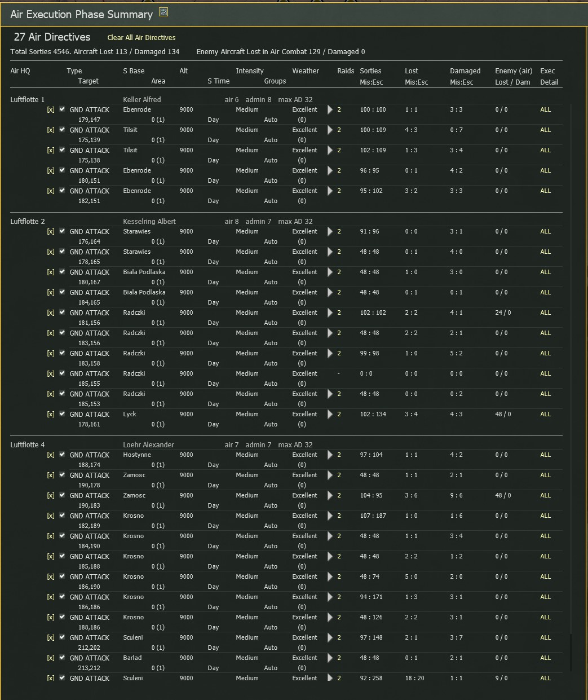Image resolution: width=588 pixels, height=700 pixels.
Task: Delete the Radczki 185,155 directive with [x]
Action: tap(51, 373)
